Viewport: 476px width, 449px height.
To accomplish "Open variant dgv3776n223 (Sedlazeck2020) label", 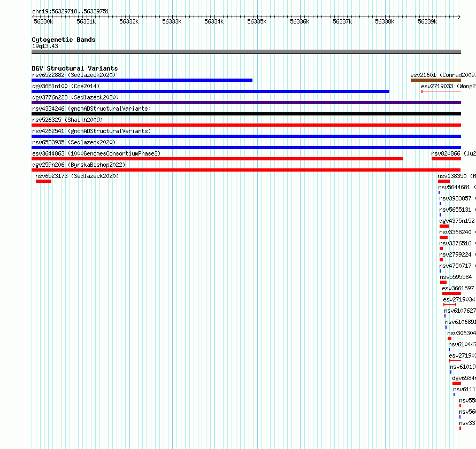I will point(75,97).
